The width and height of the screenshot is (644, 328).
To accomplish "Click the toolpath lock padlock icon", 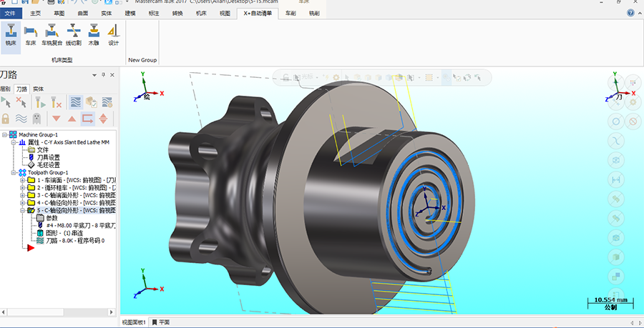I will click(x=6, y=118).
